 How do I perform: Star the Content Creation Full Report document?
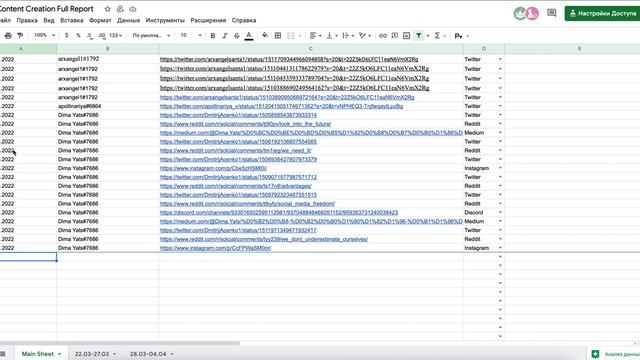tap(107, 9)
